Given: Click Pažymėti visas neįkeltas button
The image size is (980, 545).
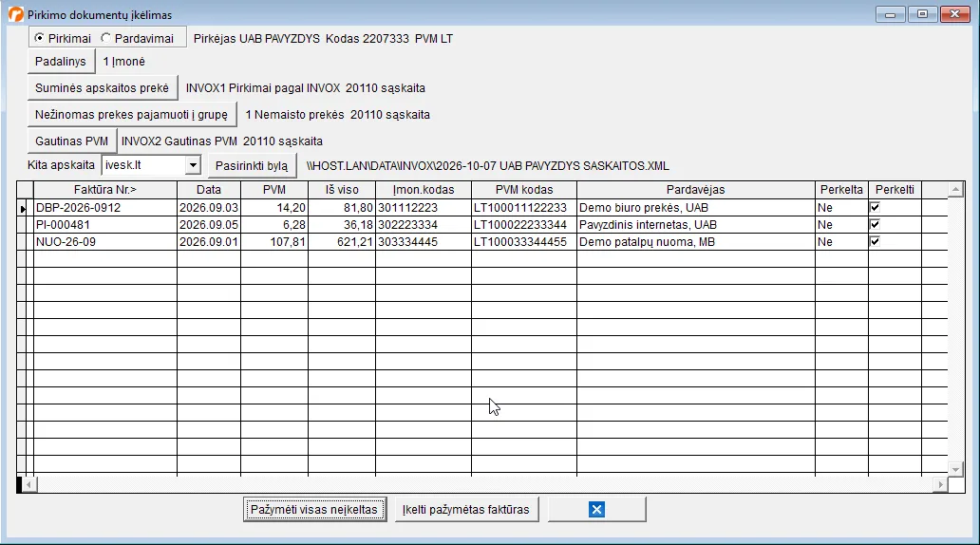Looking at the screenshot, I should [314, 509].
